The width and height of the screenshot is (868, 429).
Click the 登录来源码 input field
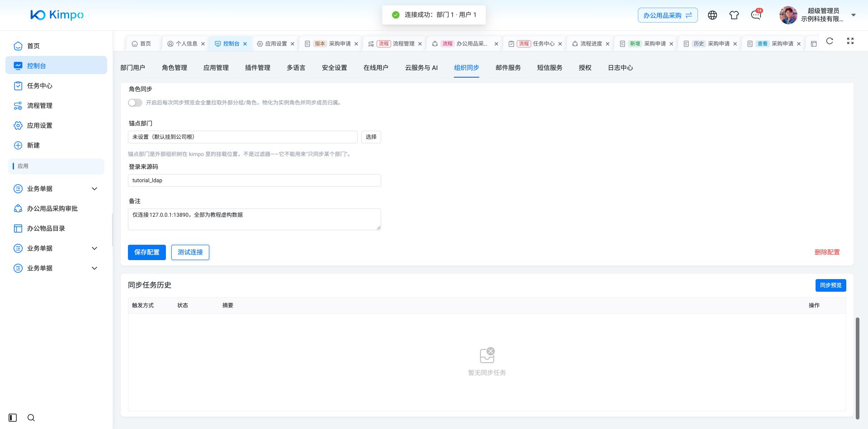[x=255, y=180]
